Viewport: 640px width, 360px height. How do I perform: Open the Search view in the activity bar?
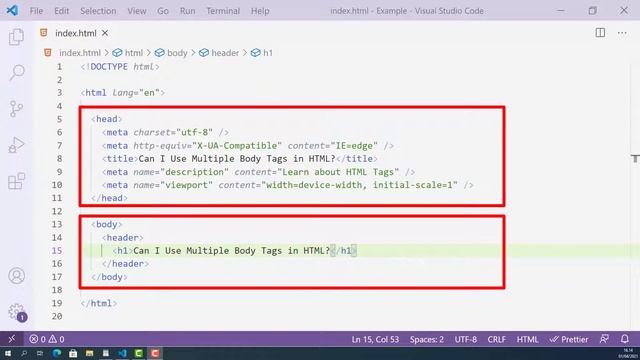17,73
